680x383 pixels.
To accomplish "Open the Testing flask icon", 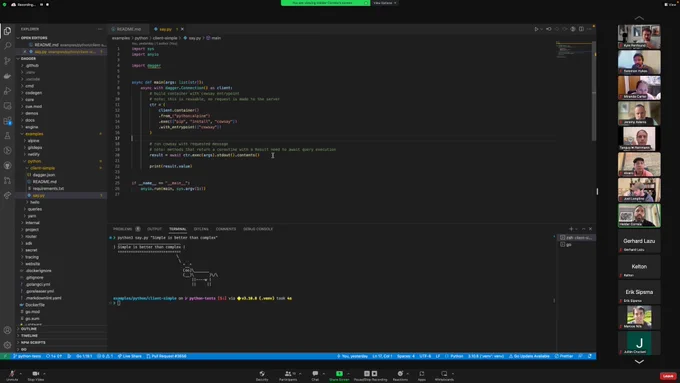I will click(x=7, y=136).
